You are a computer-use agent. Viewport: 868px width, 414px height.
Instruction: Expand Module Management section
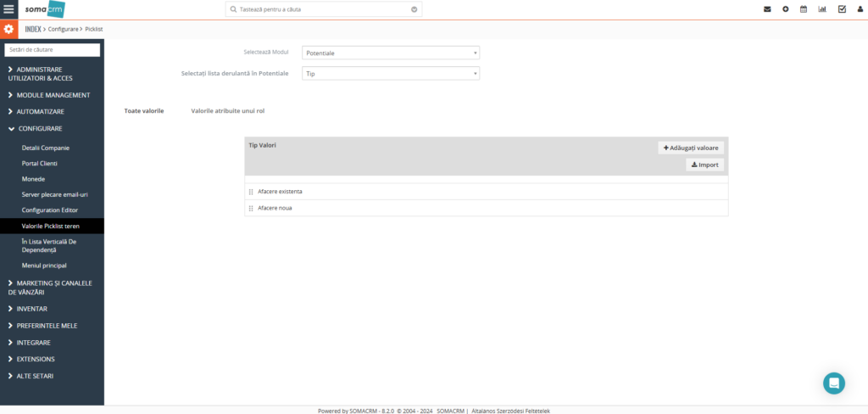coord(48,95)
